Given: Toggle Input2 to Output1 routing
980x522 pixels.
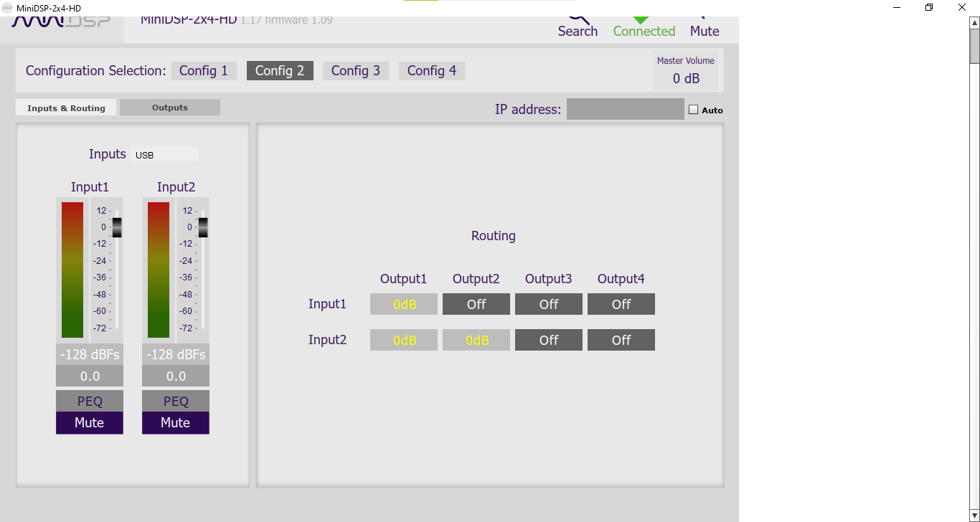Looking at the screenshot, I should (404, 340).
